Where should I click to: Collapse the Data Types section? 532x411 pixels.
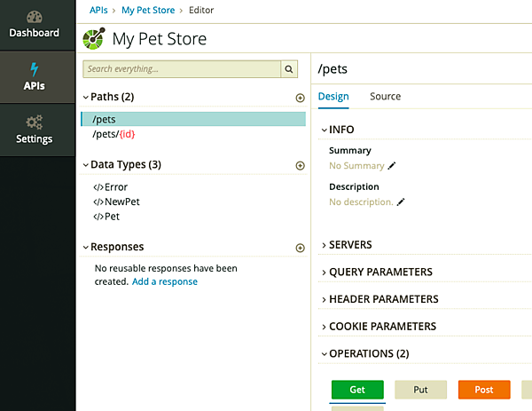(x=85, y=165)
